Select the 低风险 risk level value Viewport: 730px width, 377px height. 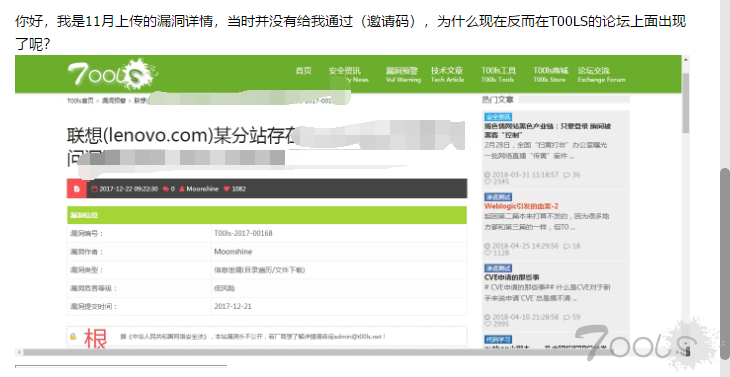click(x=224, y=288)
